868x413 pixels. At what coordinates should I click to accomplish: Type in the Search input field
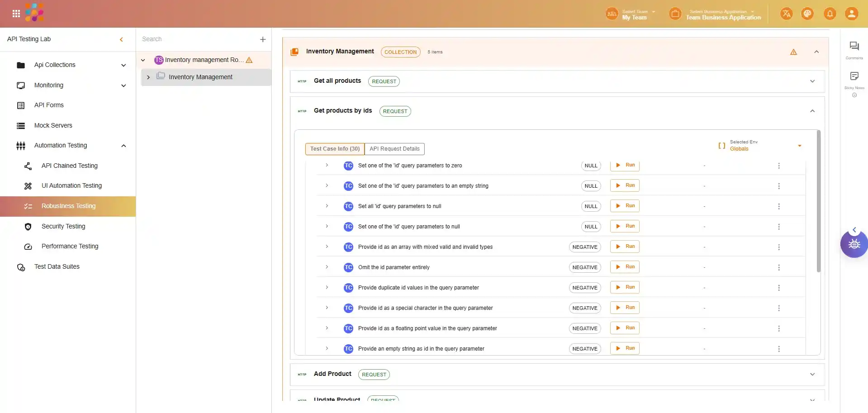(x=197, y=39)
